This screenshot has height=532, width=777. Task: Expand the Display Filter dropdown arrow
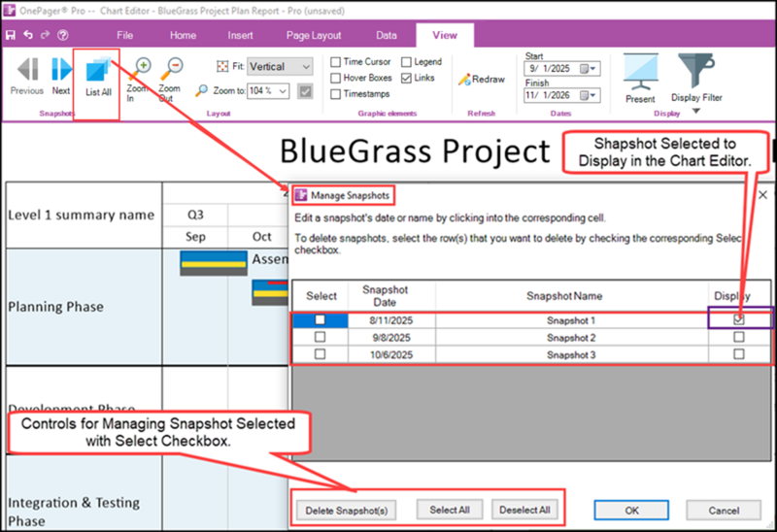point(696,111)
